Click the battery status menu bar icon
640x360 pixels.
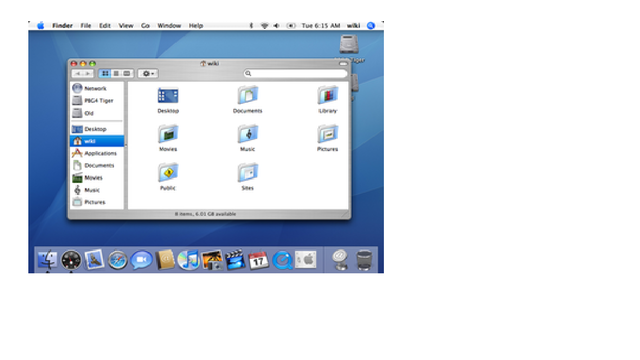tap(291, 26)
